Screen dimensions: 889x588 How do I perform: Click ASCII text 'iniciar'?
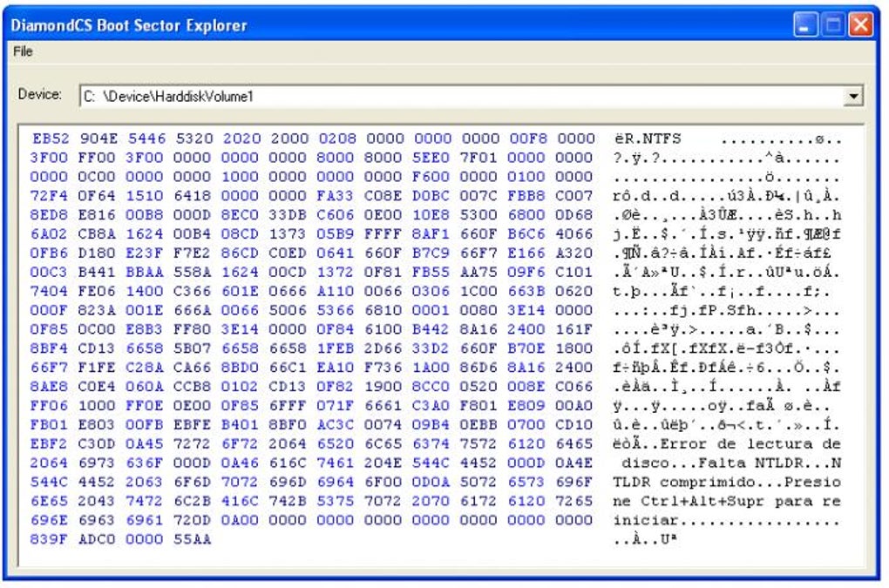(x=645, y=520)
